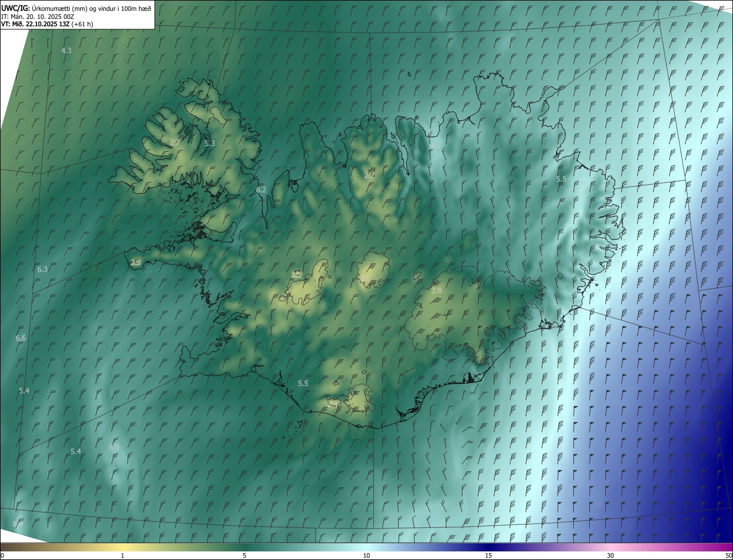Click the "15" tick on the colour scale

[488, 555]
